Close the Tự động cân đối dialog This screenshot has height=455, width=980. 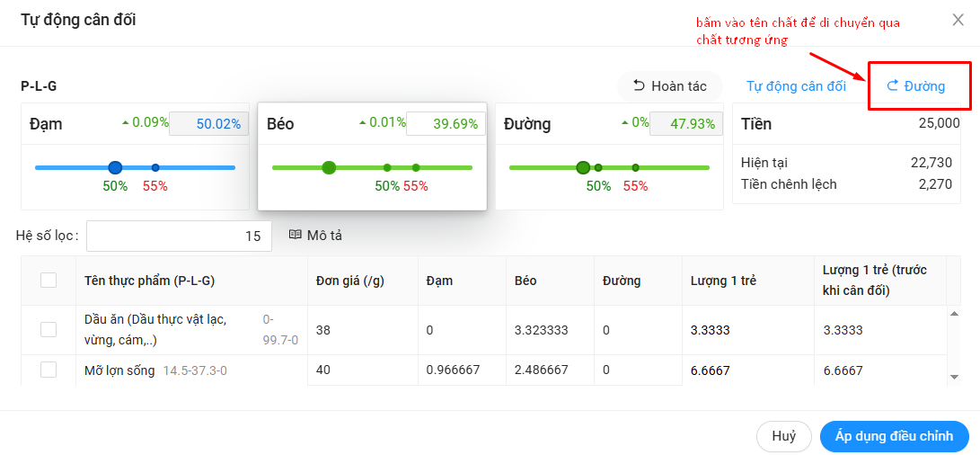coord(958,21)
